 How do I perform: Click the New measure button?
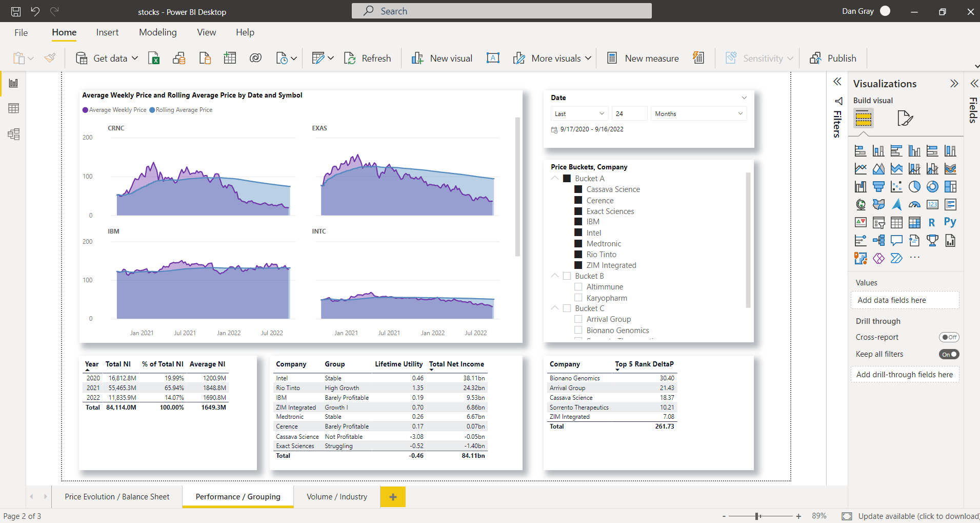pyautogui.click(x=643, y=58)
